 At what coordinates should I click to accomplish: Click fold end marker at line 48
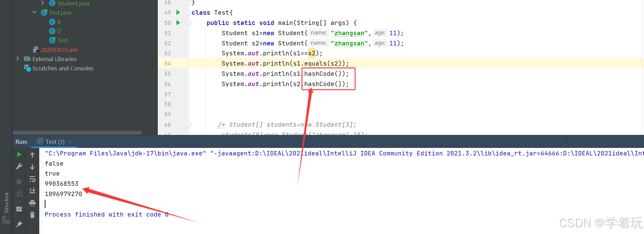point(189,3)
